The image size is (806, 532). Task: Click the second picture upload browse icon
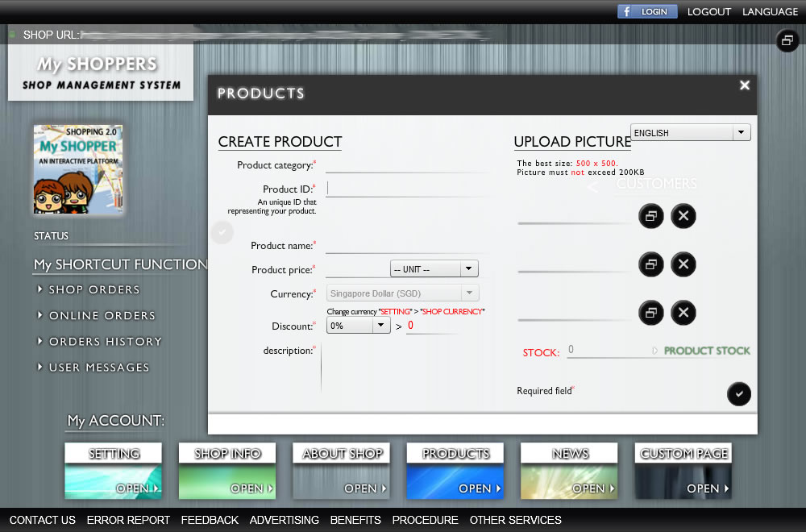tap(650, 264)
